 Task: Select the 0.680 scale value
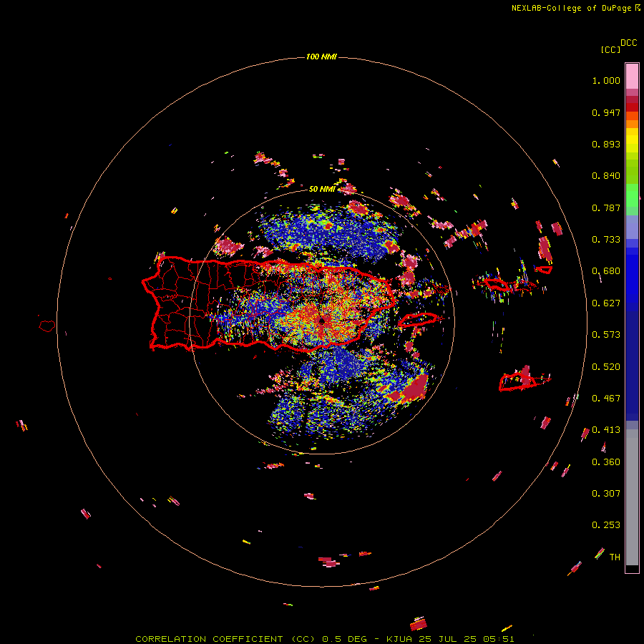coord(606,271)
